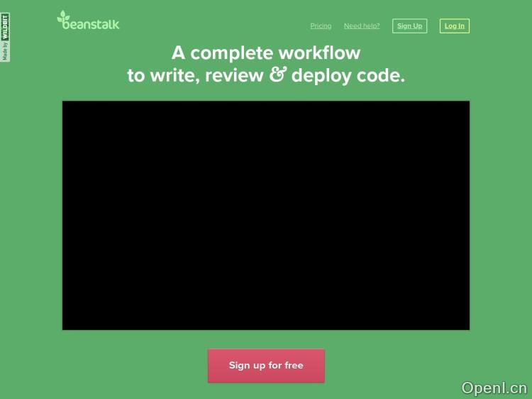Click the word 'code.' in the headline

coord(381,76)
